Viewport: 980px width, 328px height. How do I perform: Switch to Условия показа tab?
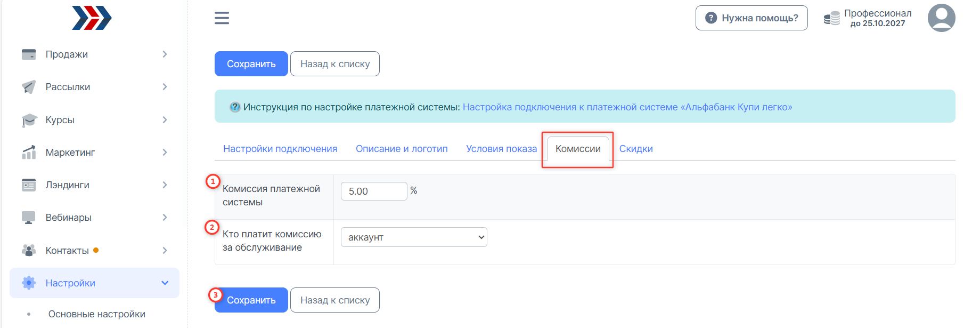click(x=501, y=149)
